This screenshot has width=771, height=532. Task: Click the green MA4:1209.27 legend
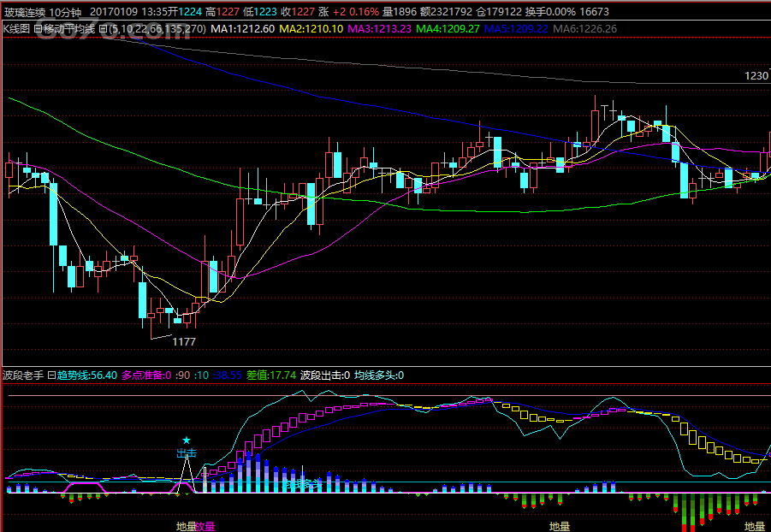click(x=448, y=29)
